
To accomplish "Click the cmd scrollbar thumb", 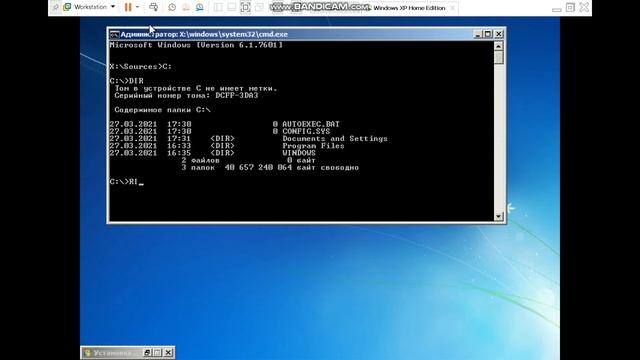I will click(498, 58).
